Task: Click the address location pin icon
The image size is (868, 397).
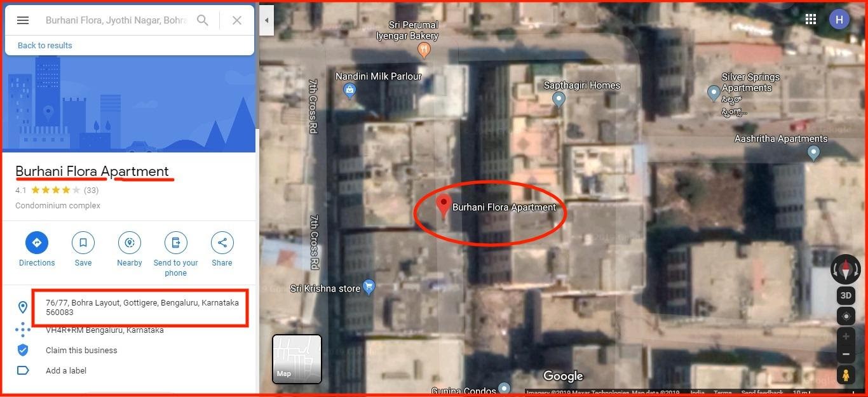Action: pyautogui.click(x=23, y=307)
